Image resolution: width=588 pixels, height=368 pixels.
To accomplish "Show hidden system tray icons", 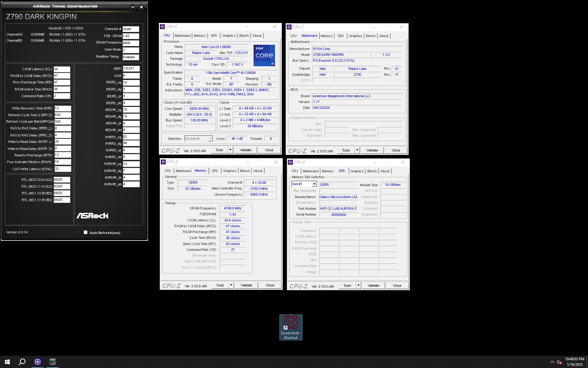I will tap(552, 362).
